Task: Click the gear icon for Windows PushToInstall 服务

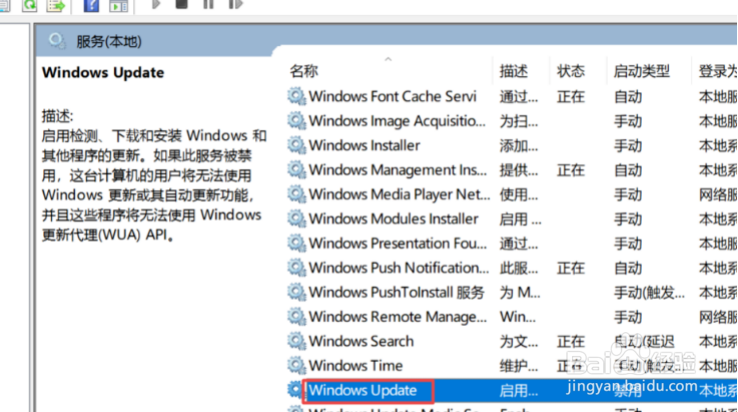Action: (x=297, y=292)
